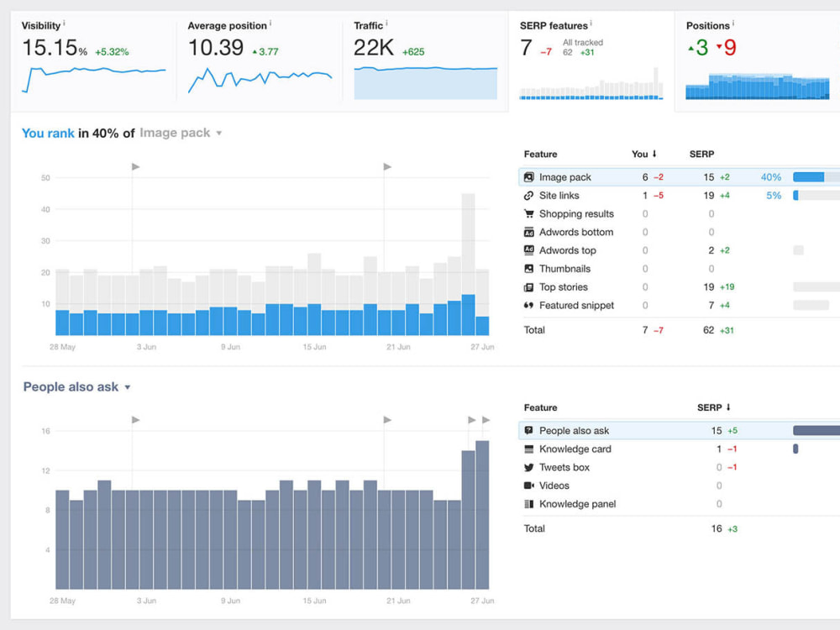Click the Image pack feature icon
The width and height of the screenshot is (840, 630).
528,176
